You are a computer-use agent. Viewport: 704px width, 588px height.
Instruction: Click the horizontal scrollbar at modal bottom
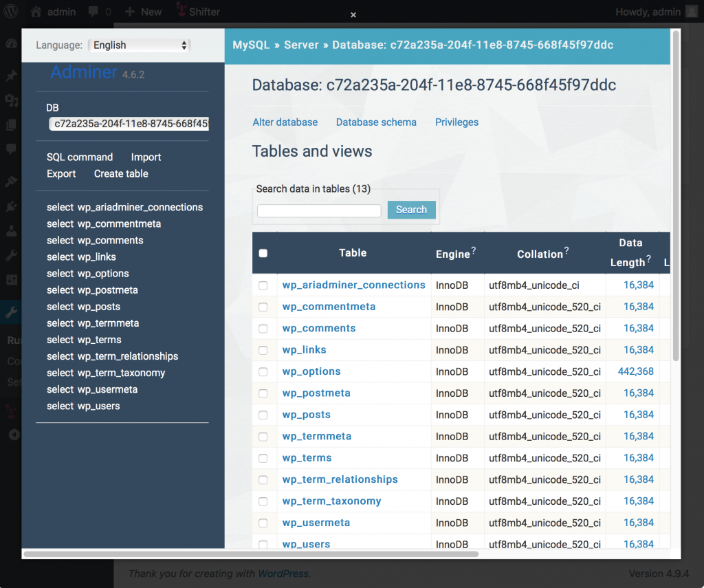(251, 554)
